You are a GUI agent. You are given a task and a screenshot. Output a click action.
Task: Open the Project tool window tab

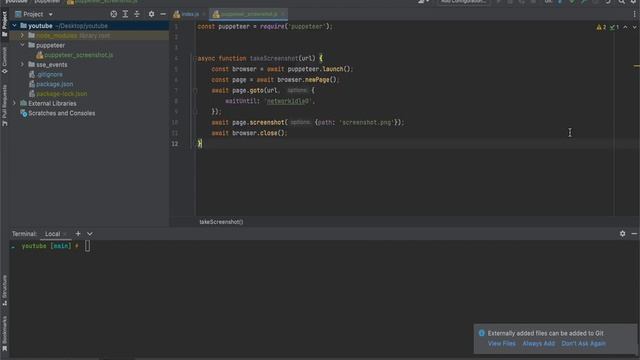coord(4,24)
